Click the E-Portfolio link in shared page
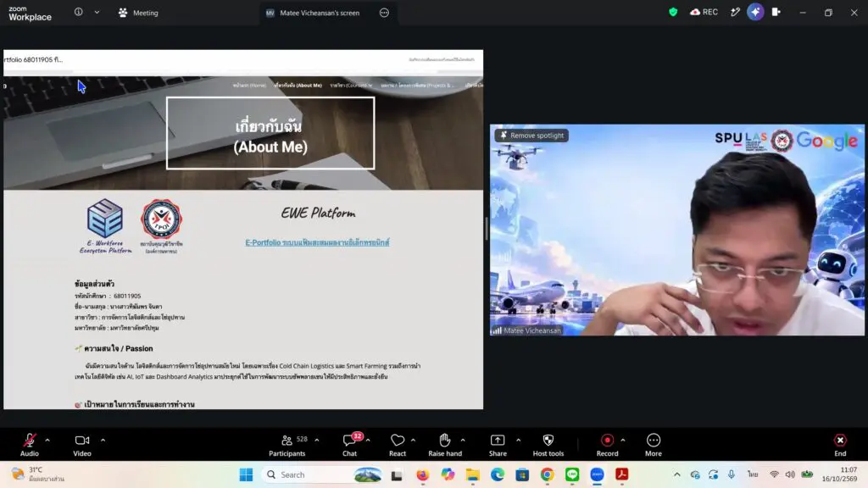The image size is (868, 488). pos(317,242)
